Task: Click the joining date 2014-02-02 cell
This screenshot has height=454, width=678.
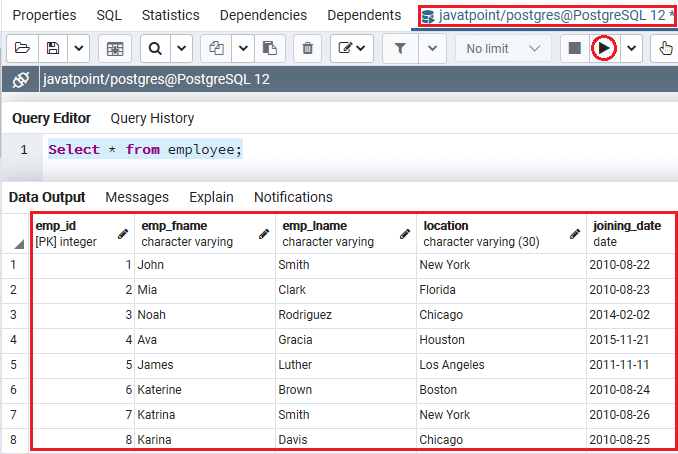Action: point(632,315)
